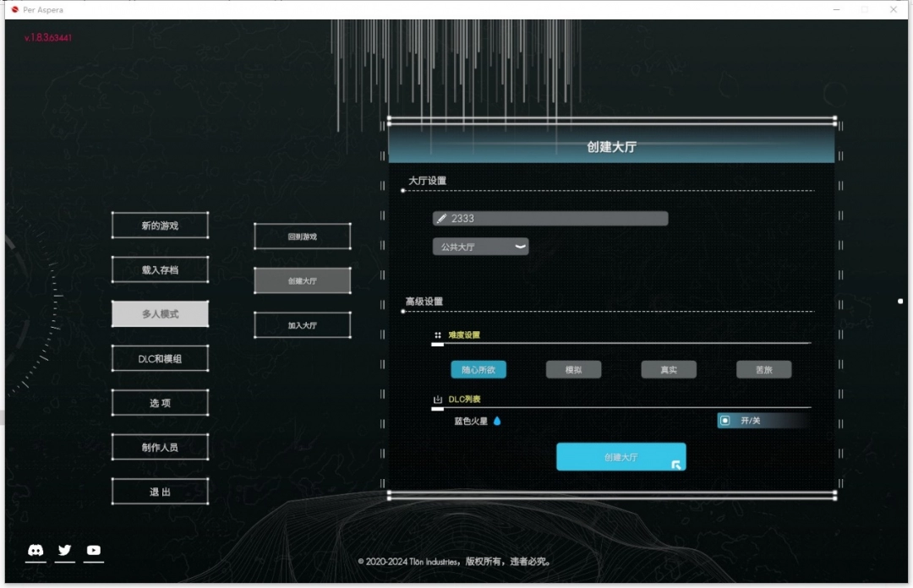913x588 pixels.
Task: Pick the 苦旅 difficulty option
Action: coord(763,369)
